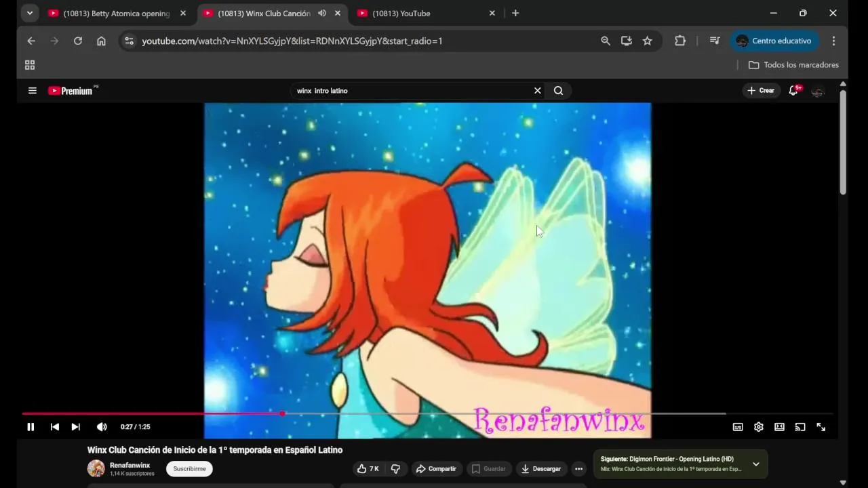Like the video with 7 K likes
The image size is (868, 488).
click(x=368, y=469)
